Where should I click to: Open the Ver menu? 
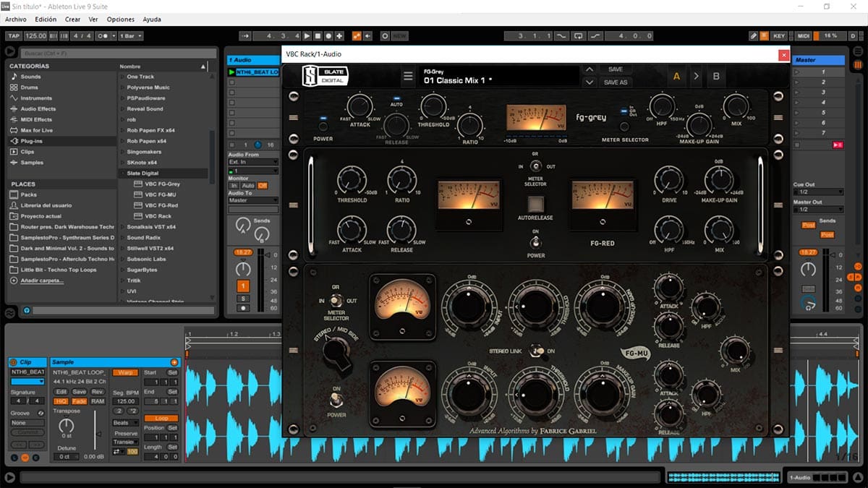[93, 20]
